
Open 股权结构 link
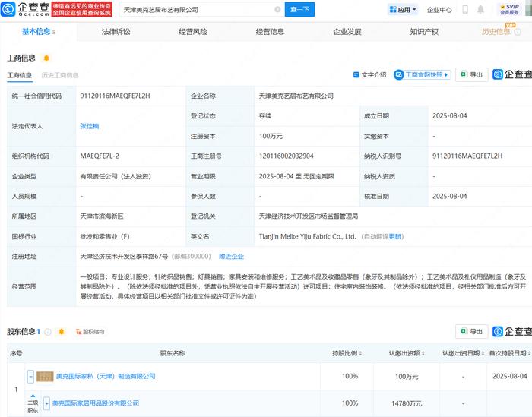coord(90,332)
